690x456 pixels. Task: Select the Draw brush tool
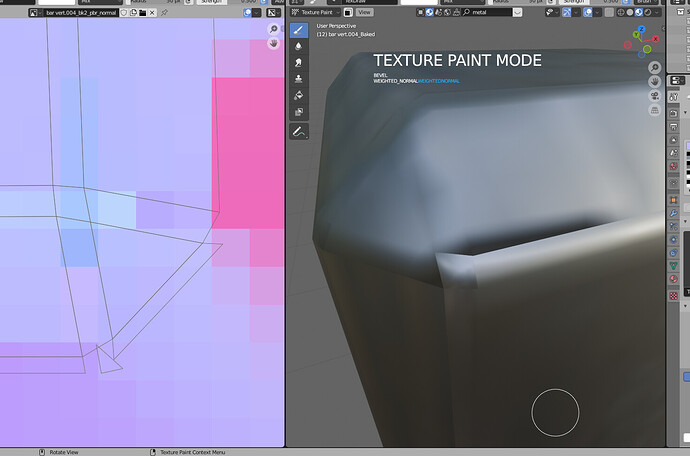coord(299,30)
